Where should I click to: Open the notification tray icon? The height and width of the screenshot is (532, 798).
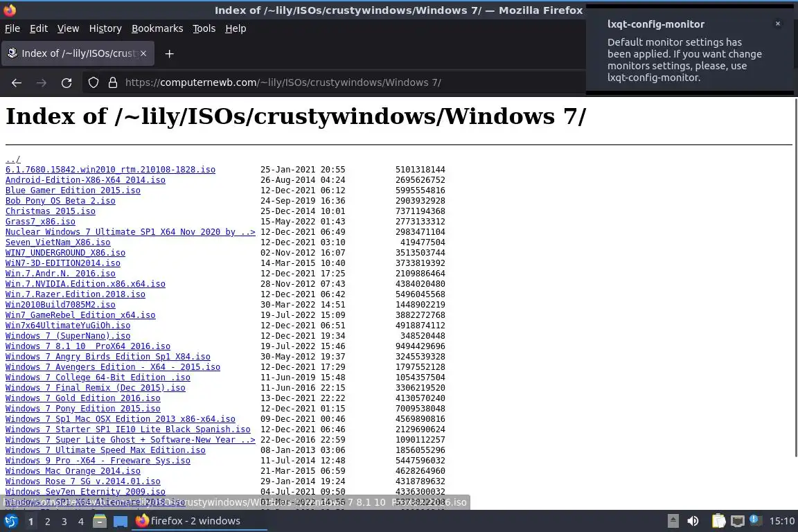click(755, 520)
